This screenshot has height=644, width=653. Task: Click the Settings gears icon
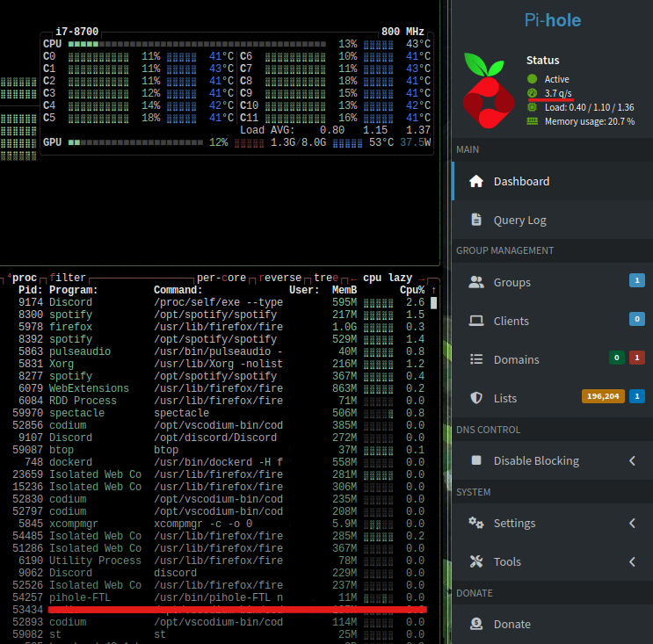click(476, 523)
